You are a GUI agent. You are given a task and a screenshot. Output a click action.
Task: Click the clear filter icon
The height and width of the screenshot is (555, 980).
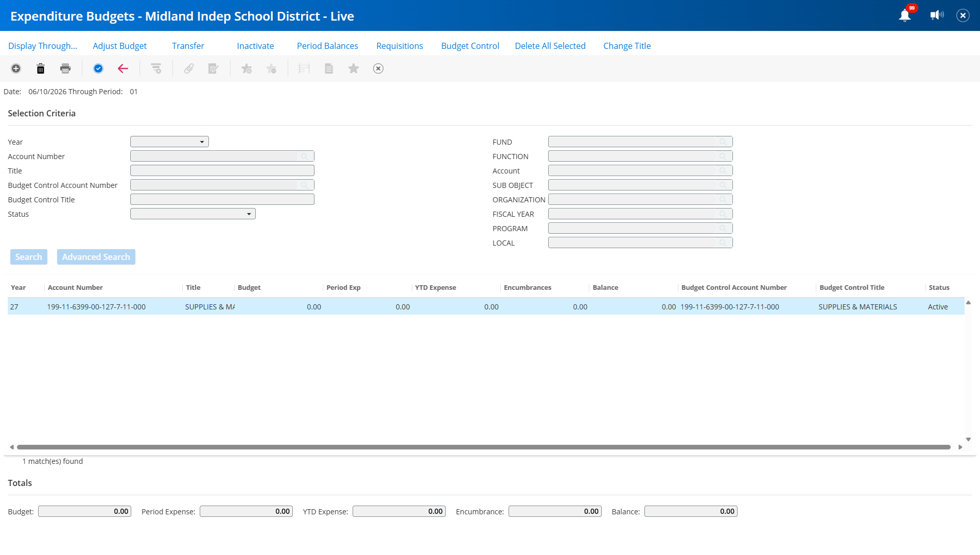tap(156, 68)
